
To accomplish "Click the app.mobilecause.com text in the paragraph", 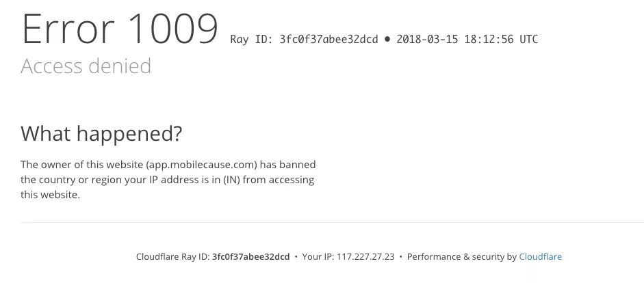I will (x=203, y=165).
